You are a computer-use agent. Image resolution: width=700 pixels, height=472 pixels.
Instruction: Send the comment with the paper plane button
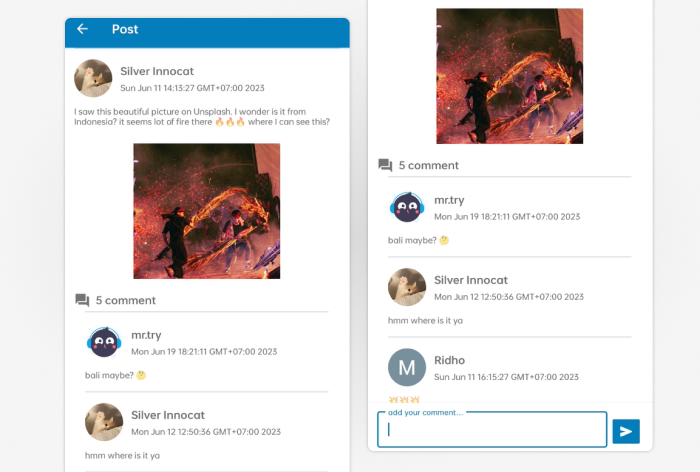(x=626, y=431)
